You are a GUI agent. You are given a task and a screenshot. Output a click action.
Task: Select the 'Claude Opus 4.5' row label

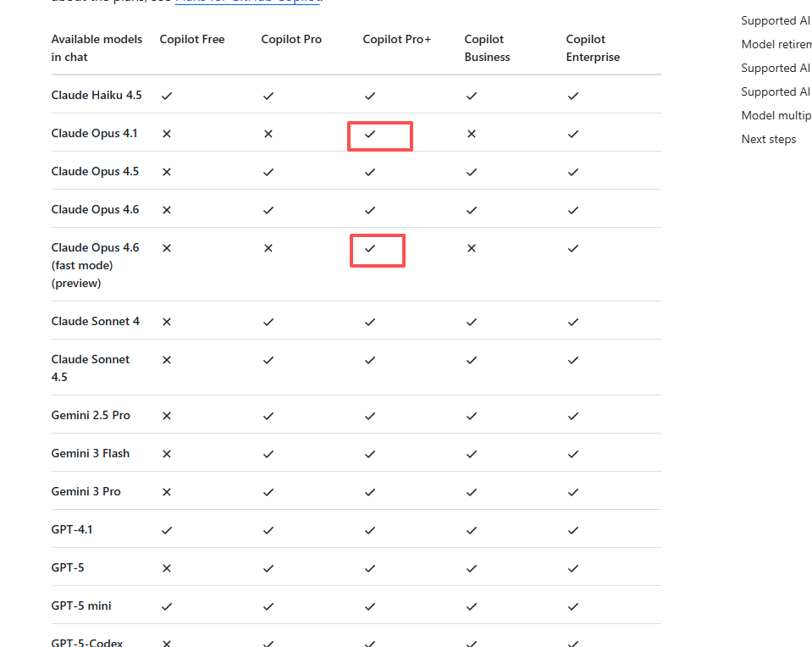tap(95, 171)
